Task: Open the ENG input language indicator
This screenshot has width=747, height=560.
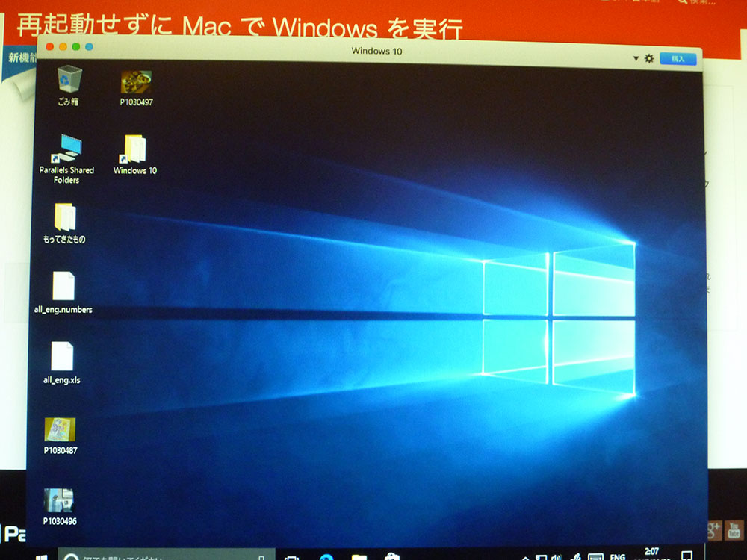Action: (x=618, y=556)
